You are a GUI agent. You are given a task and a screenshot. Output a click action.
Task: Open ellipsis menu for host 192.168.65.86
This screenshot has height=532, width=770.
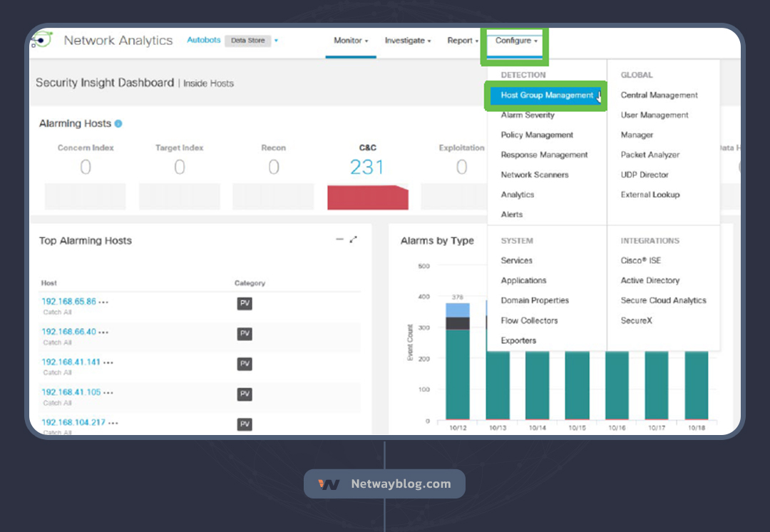[104, 302]
